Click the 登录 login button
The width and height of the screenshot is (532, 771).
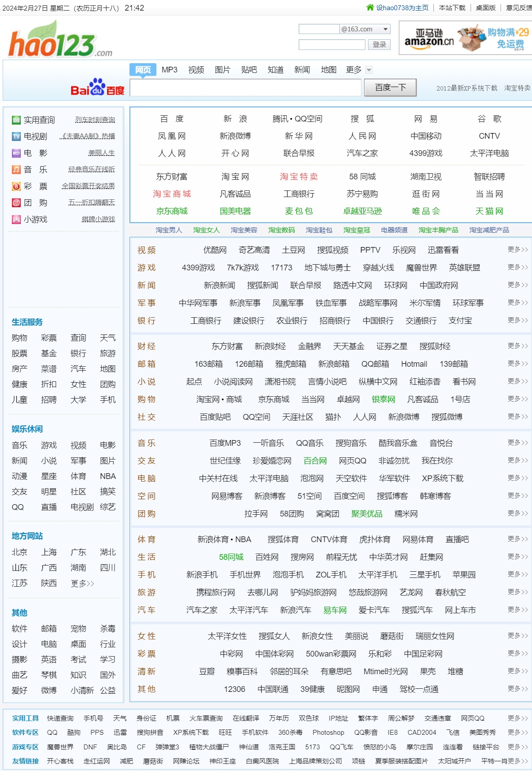379,45
